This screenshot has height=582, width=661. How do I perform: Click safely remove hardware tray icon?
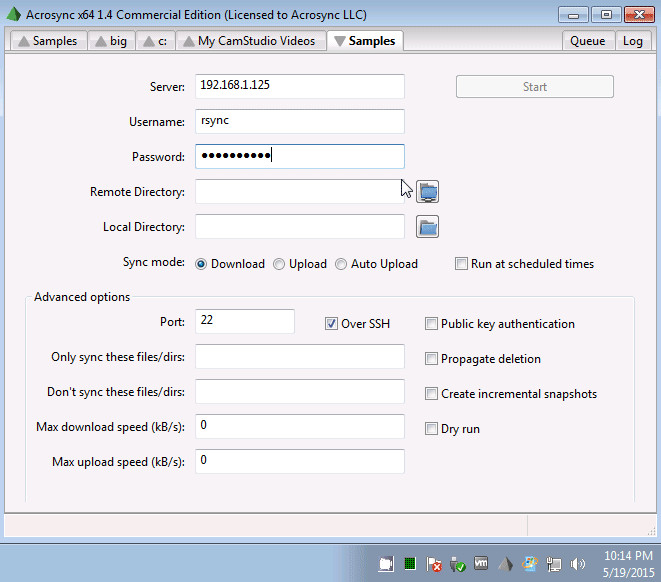point(457,564)
